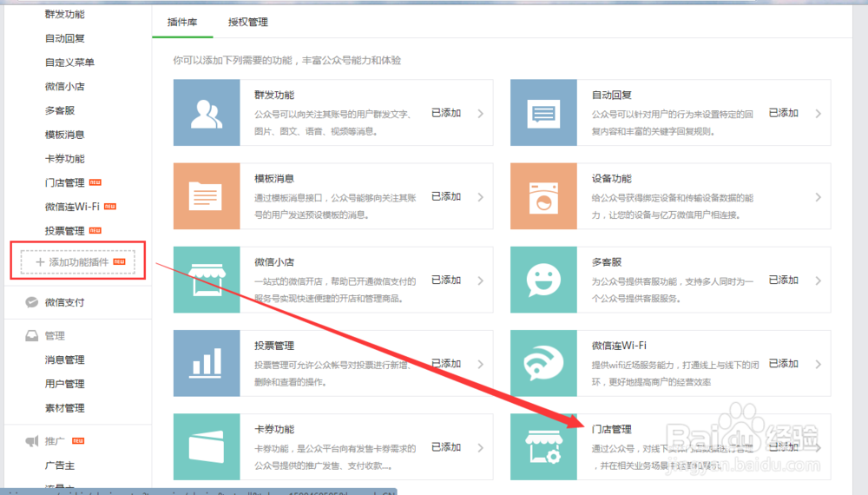
Task: Open 门店管理 in the sidebar menu
Action: pyautogui.click(x=65, y=182)
